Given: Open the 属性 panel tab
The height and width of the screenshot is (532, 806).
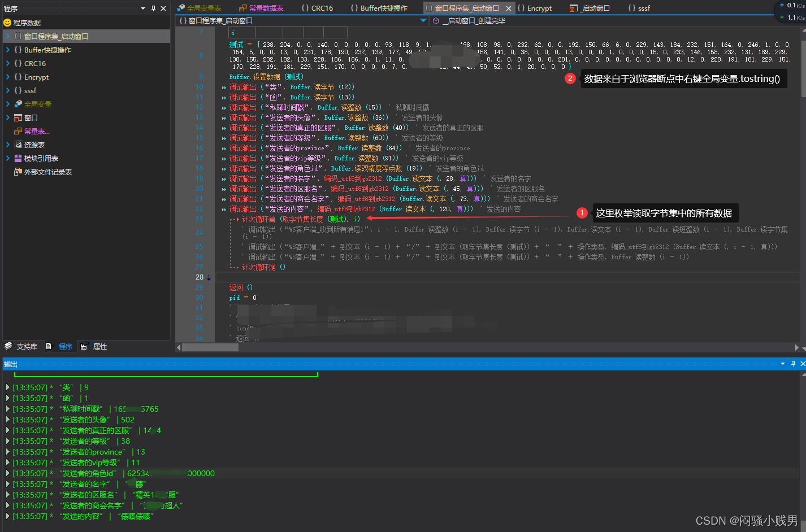Looking at the screenshot, I should pyautogui.click(x=94, y=346).
